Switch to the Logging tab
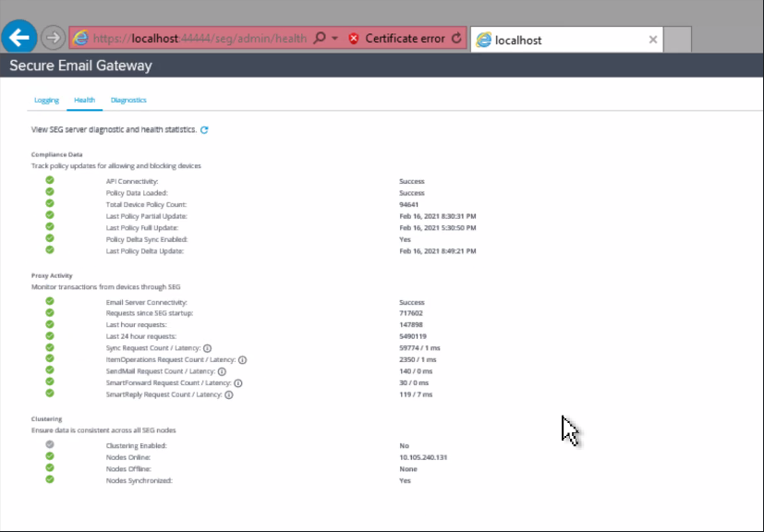The height and width of the screenshot is (532, 764). coord(45,100)
